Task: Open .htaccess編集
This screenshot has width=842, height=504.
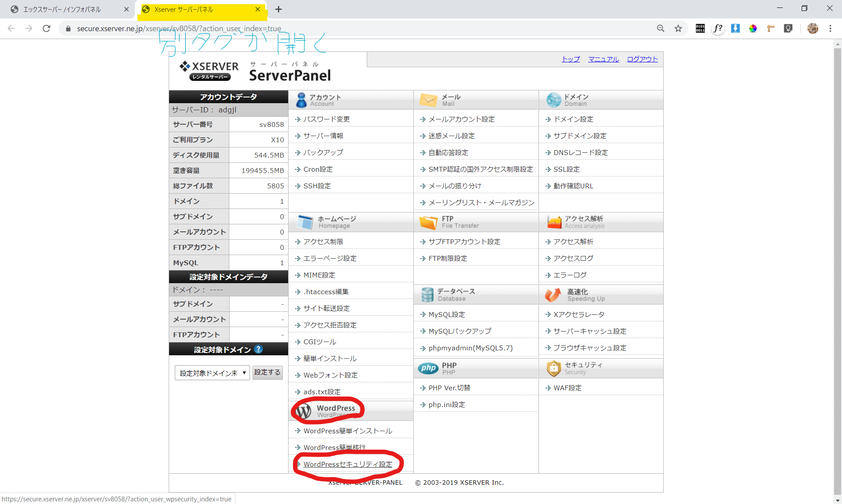Action: pyautogui.click(x=326, y=292)
